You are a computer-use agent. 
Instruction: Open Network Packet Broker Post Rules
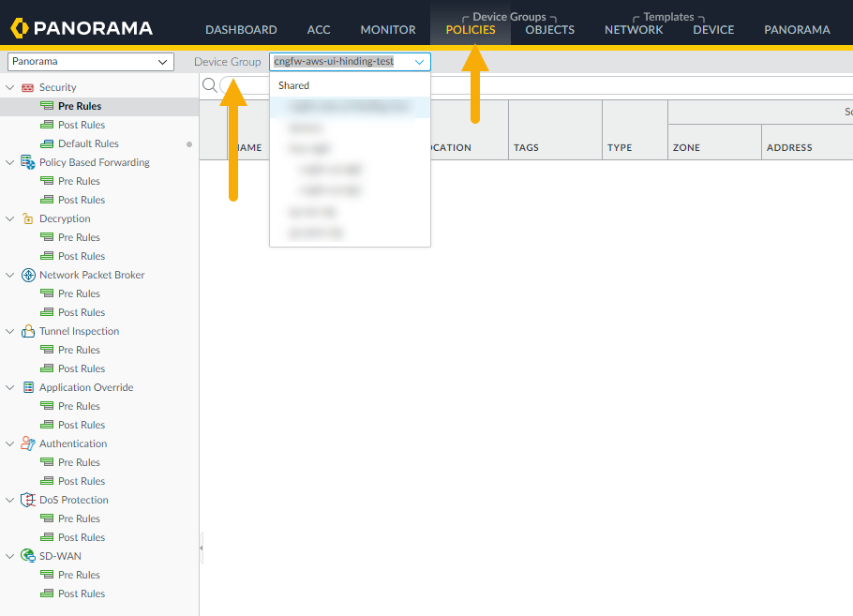pos(82,312)
